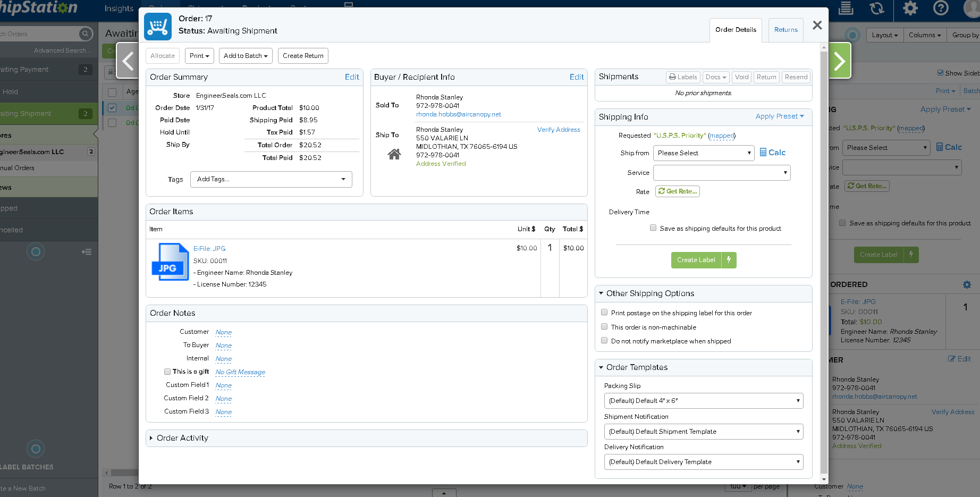Enable 'This order is non-machinable' option
The height and width of the screenshot is (497, 980).
coord(604,327)
